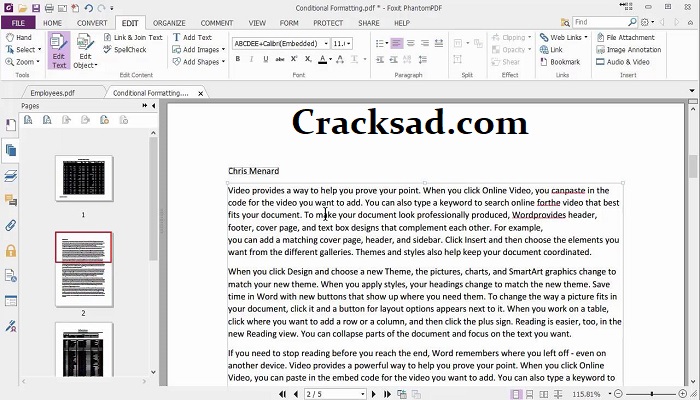
Task: Select the Hand tool
Action: 19,38
